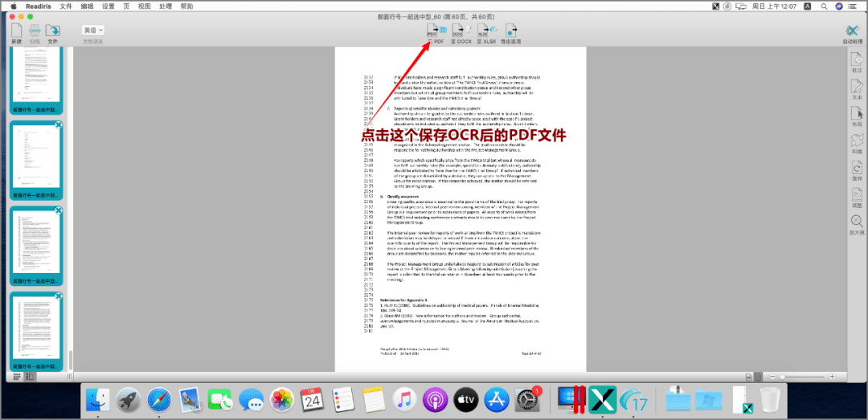Select the 批注 annotation tool

(857, 59)
